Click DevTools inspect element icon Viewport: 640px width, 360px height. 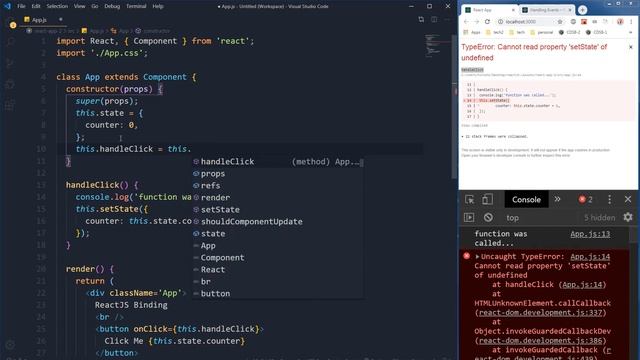469,200
